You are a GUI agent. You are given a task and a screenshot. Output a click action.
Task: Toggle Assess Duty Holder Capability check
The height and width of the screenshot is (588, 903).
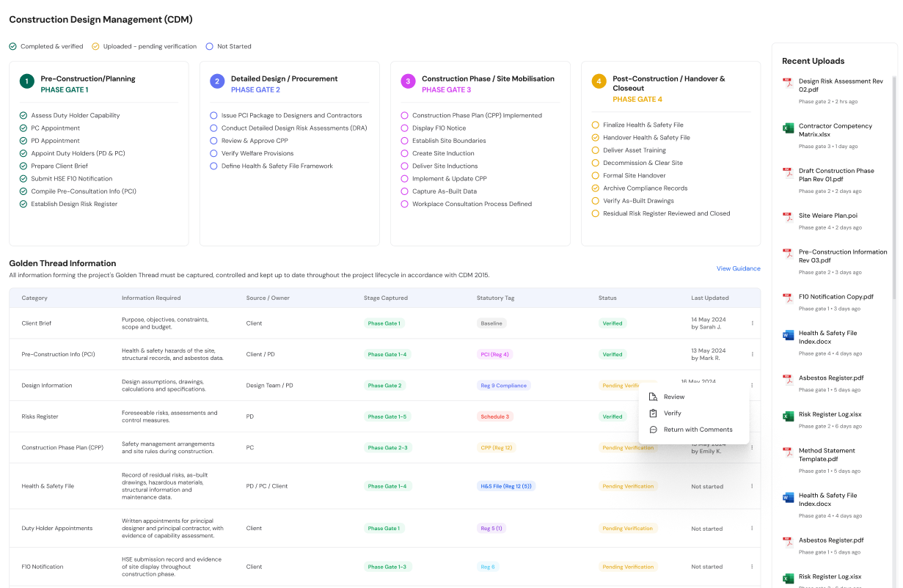tap(23, 115)
